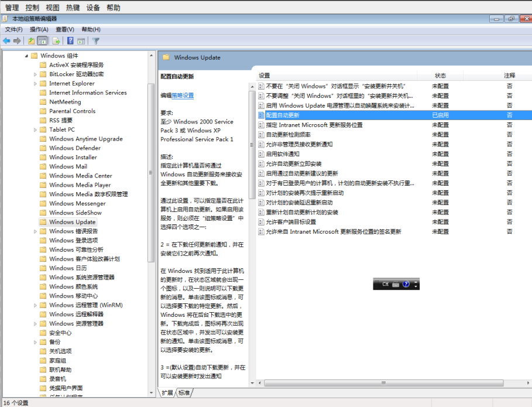Click the folder icon of 关机选项

tap(43, 351)
